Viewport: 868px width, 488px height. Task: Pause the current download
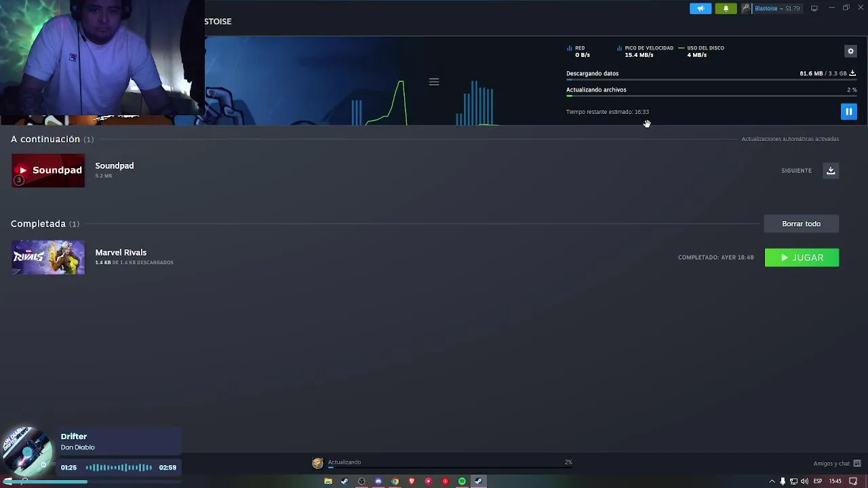tap(848, 112)
